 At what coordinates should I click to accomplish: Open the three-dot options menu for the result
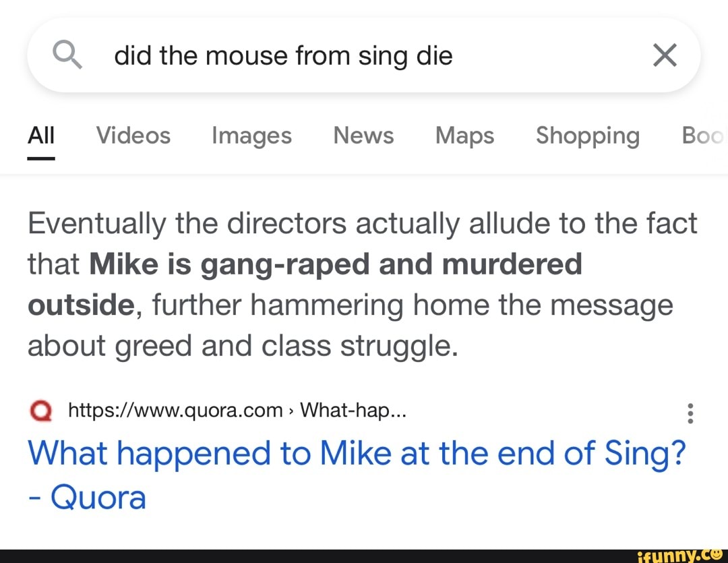pyautogui.click(x=690, y=413)
